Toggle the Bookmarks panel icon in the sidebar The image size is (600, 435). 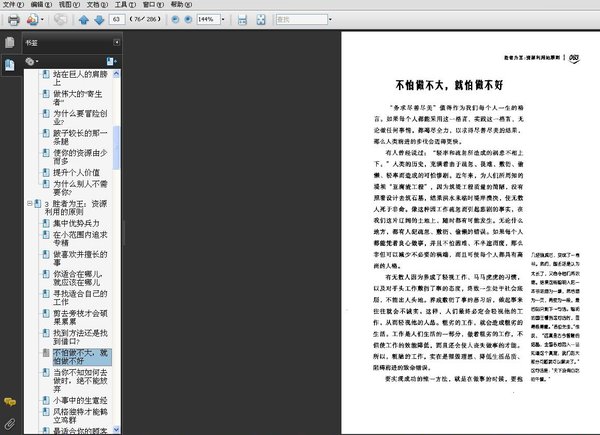(9, 65)
